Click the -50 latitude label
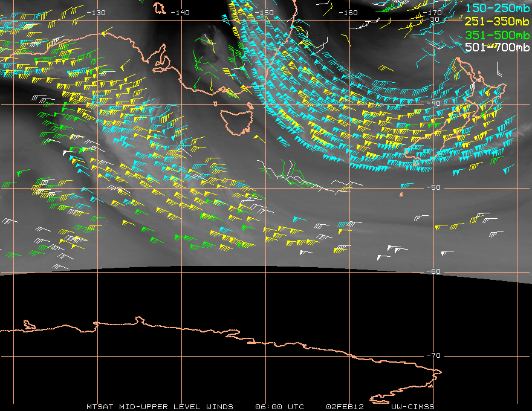The height and width of the screenshot is (411, 532). (433, 187)
